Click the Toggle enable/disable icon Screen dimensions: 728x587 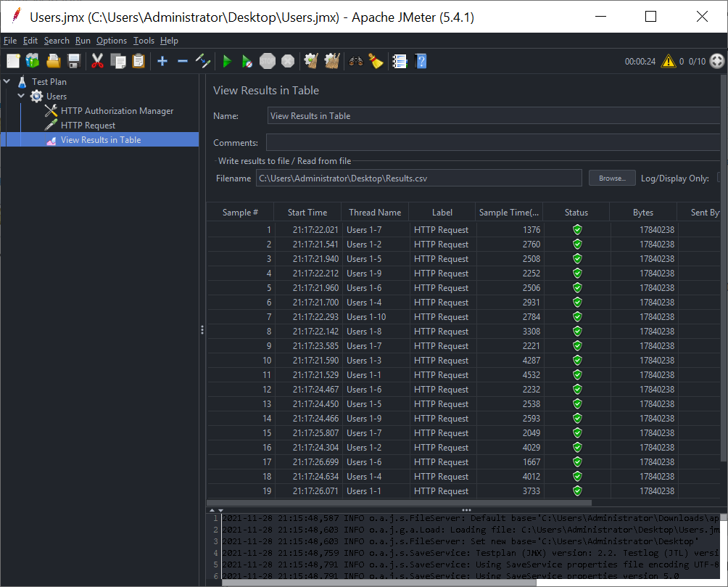tap(203, 61)
